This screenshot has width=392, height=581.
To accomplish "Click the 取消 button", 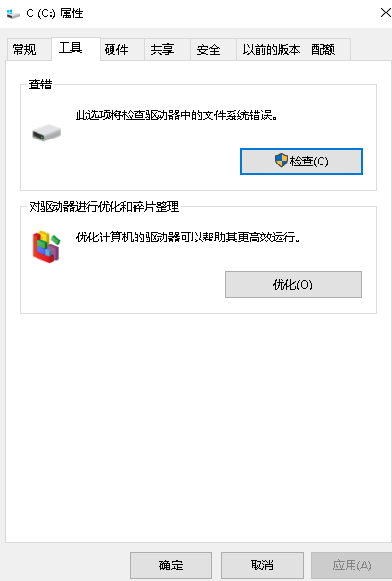I will click(x=262, y=565).
